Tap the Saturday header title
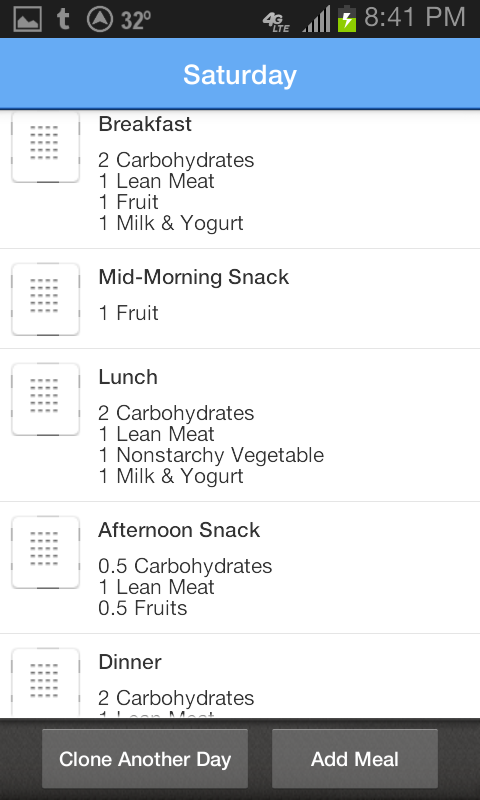Screen dimensions: 480x800 pos(240,74)
